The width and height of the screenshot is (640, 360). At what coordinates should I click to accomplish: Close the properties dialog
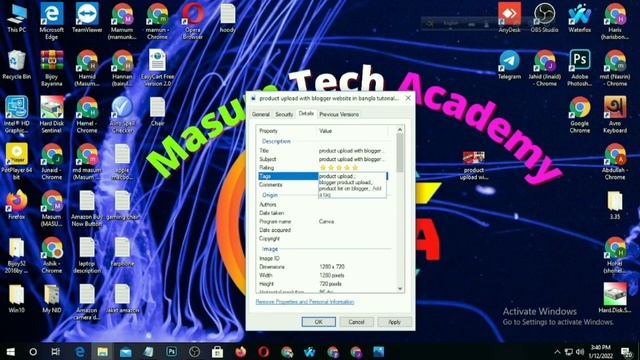point(408,98)
